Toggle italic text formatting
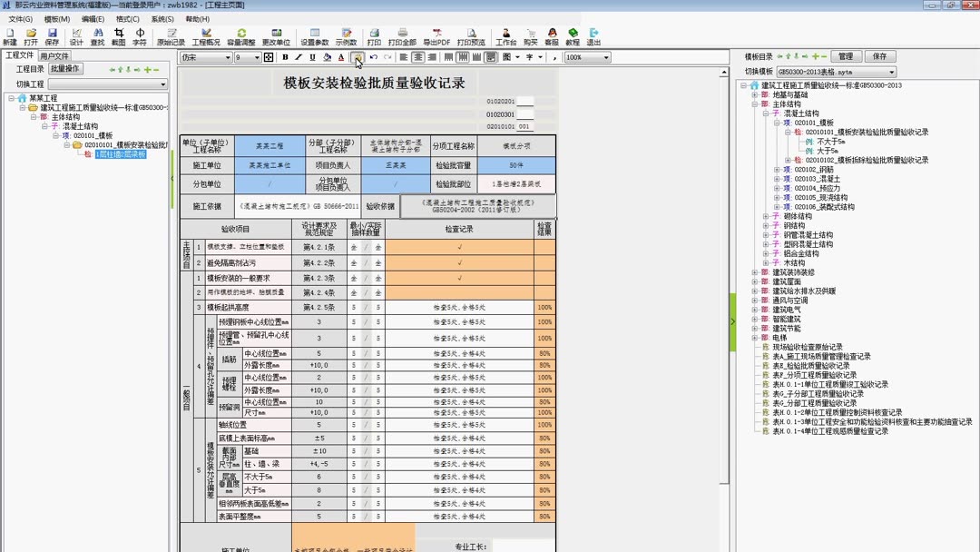 tap(297, 57)
